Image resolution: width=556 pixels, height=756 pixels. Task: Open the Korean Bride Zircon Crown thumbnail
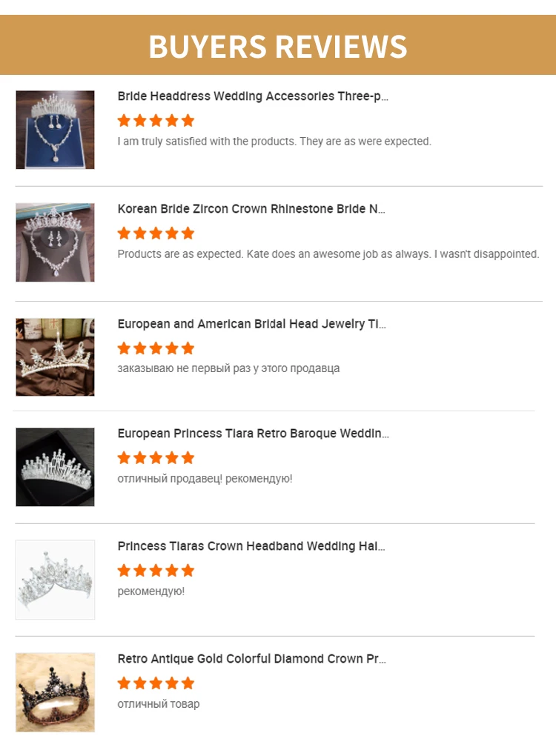[x=55, y=242]
